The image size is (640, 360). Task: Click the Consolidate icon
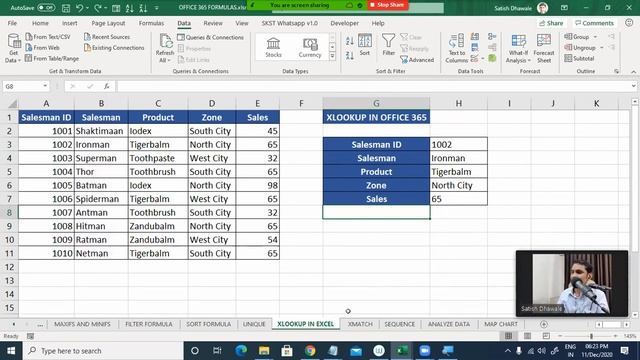[492, 37]
